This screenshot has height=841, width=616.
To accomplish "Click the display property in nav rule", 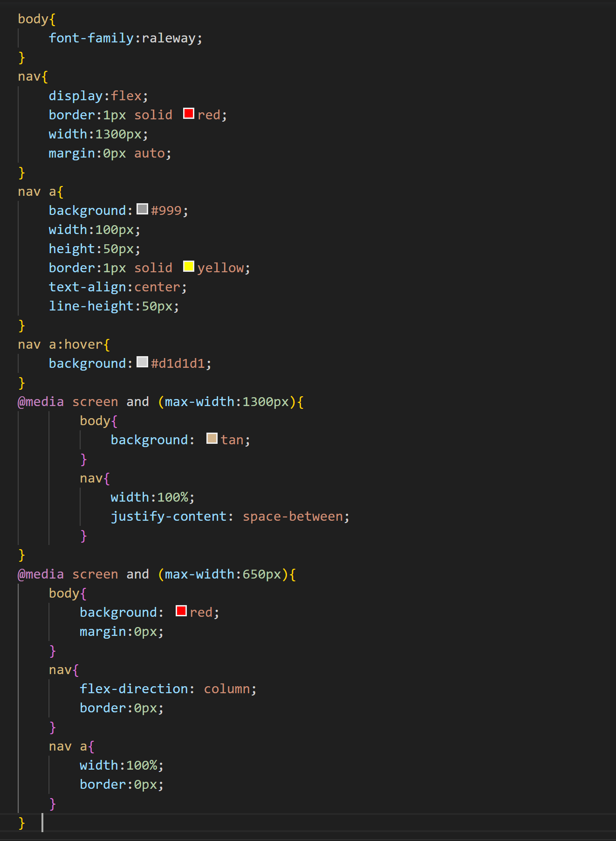I will pos(75,96).
